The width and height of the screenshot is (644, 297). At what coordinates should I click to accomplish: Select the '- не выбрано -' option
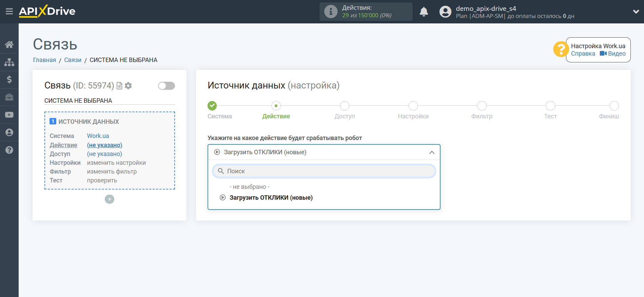[249, 187]
